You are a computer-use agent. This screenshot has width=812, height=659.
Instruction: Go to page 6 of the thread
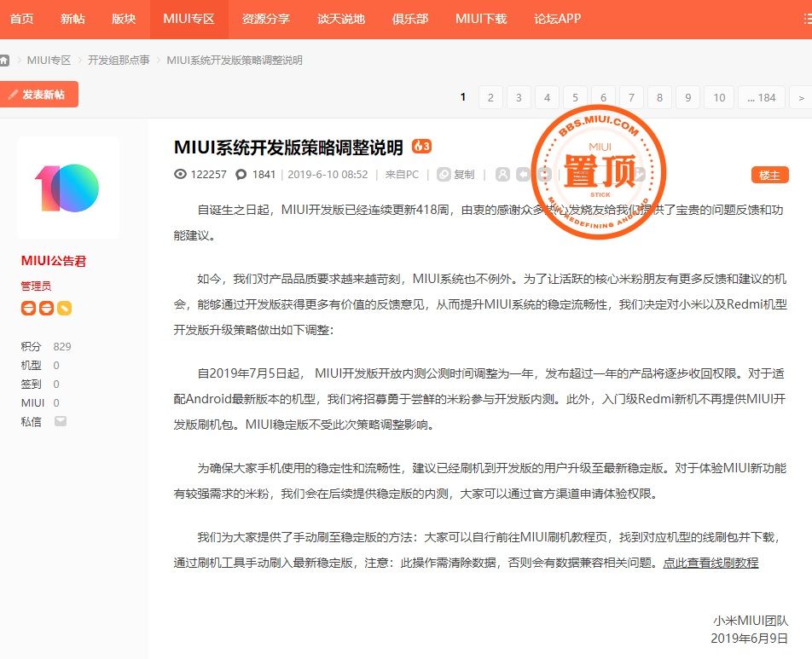coord(603,97)
